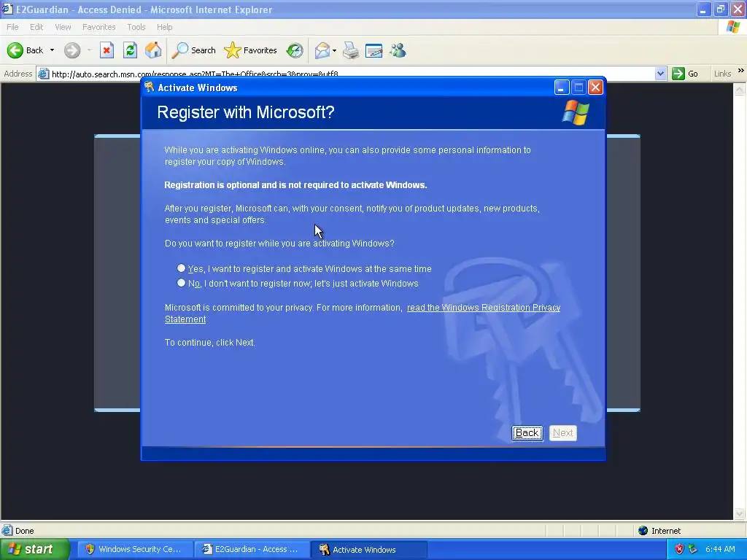Click the Activate Windows title bar keys icon
This screenshot has width=747, height=560.
(150, 87)
